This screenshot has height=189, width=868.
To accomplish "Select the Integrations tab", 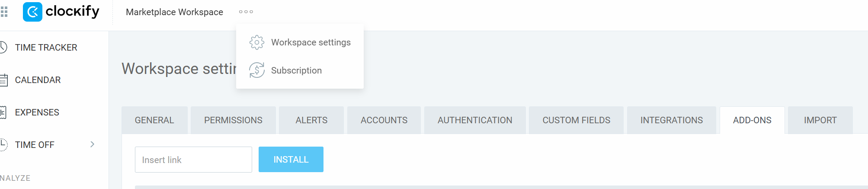I will click(671, 120).
